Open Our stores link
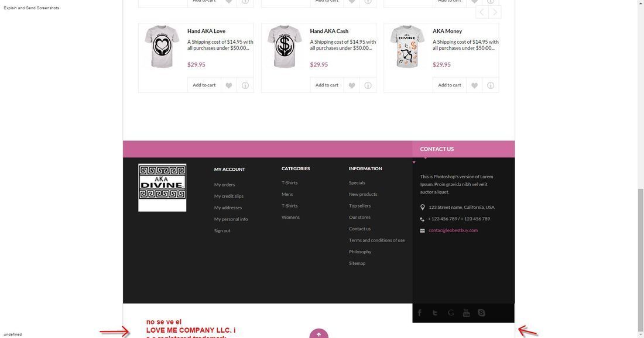Viewport: 644px width, 338px height. click(x=360, y=218)
